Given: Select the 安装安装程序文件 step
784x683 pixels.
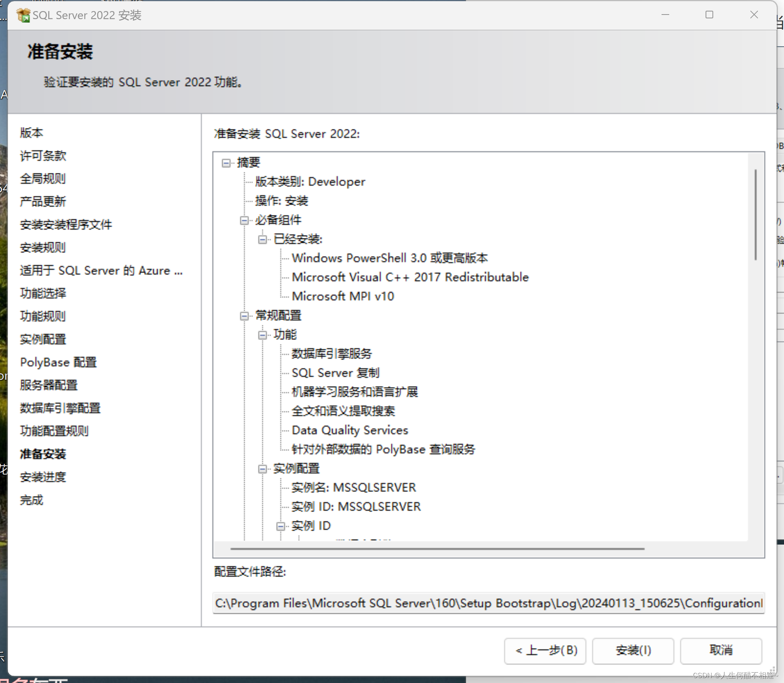Looking at the screenshot, I should click(66, 224).
